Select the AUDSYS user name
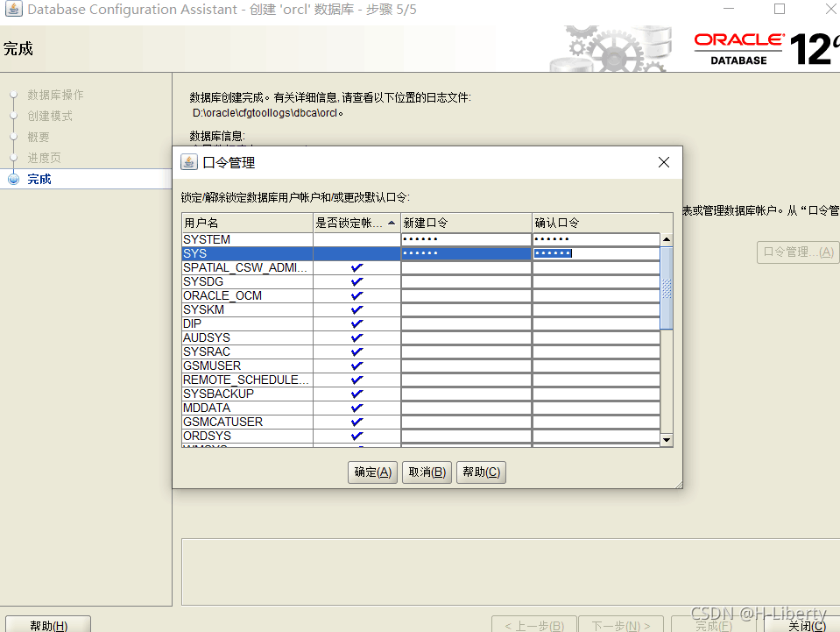The image size is (840, 632). click(x=206, y=337)
